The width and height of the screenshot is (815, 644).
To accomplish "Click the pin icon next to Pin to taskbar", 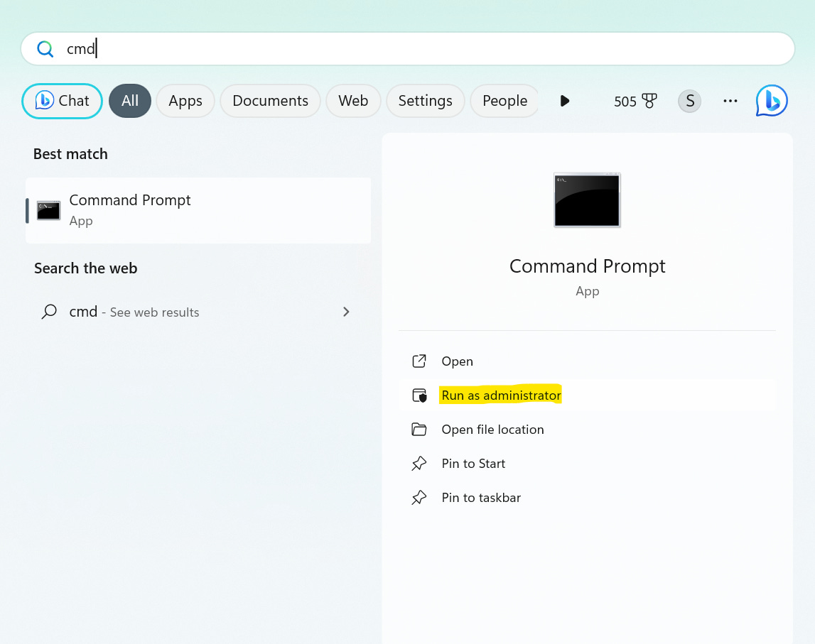I will point(420,497).
